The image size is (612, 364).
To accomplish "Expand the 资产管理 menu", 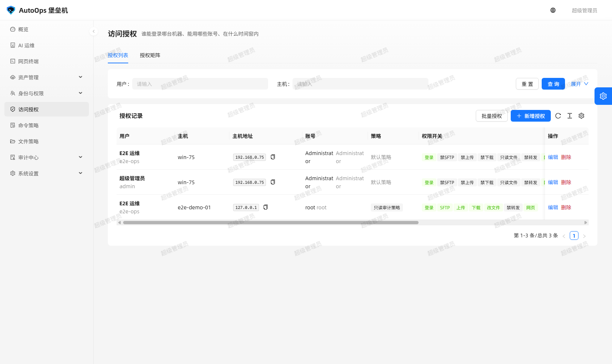I will pos(47,78).
